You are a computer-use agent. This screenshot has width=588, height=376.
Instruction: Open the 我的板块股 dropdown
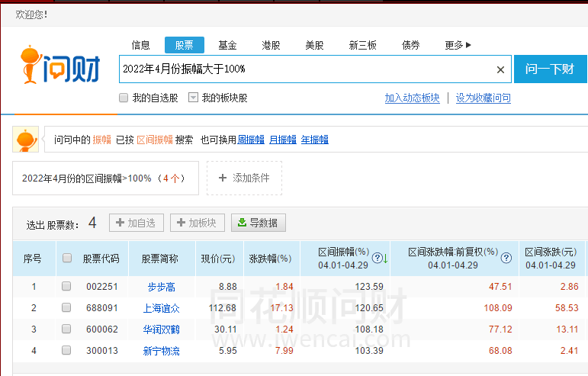click(x=193, y=98)
